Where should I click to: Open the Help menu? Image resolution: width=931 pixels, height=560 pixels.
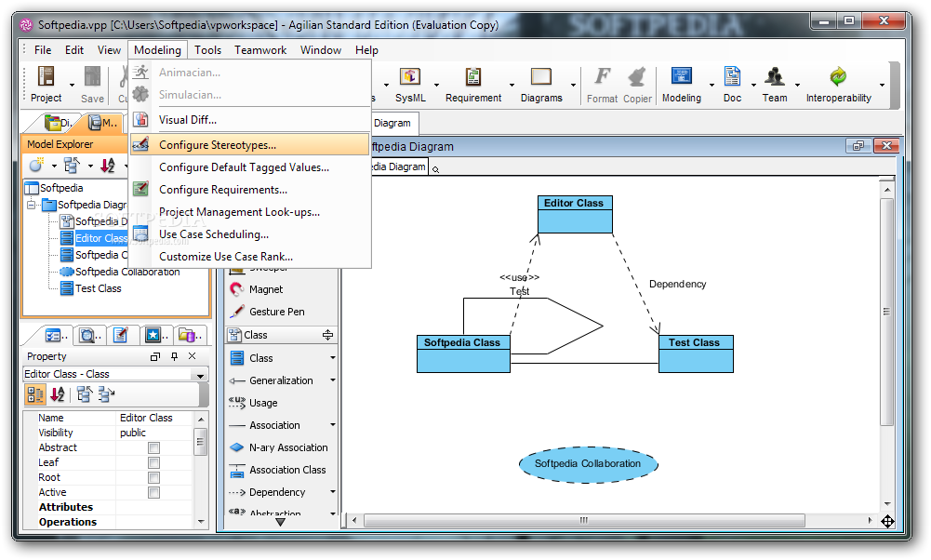[x=366, y=50]
